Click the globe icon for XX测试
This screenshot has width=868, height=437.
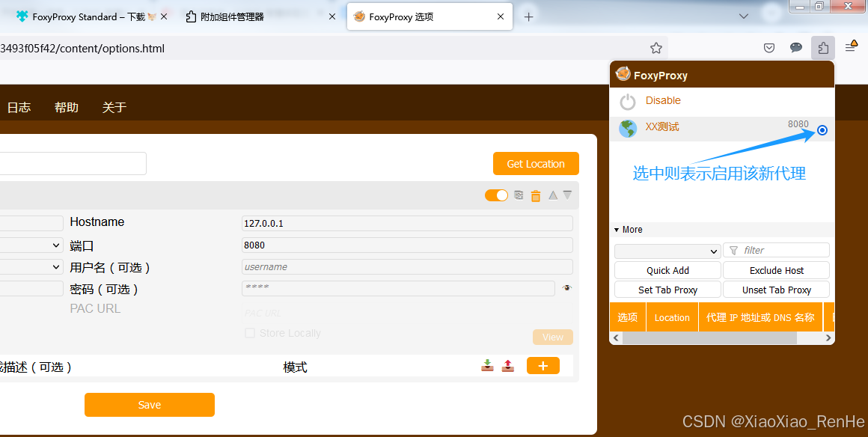tap(627, 129)
